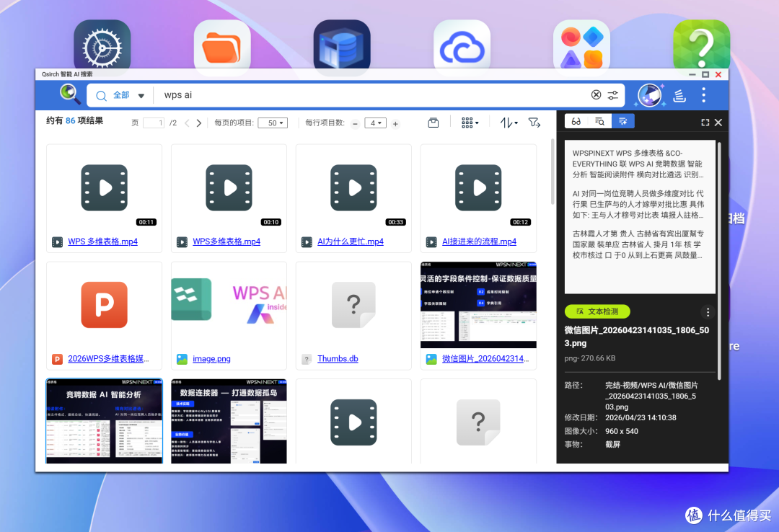The height and width of the screenshot is (532, 779).
Task: Select the AI summary preview tab
Action: point(623,121)
